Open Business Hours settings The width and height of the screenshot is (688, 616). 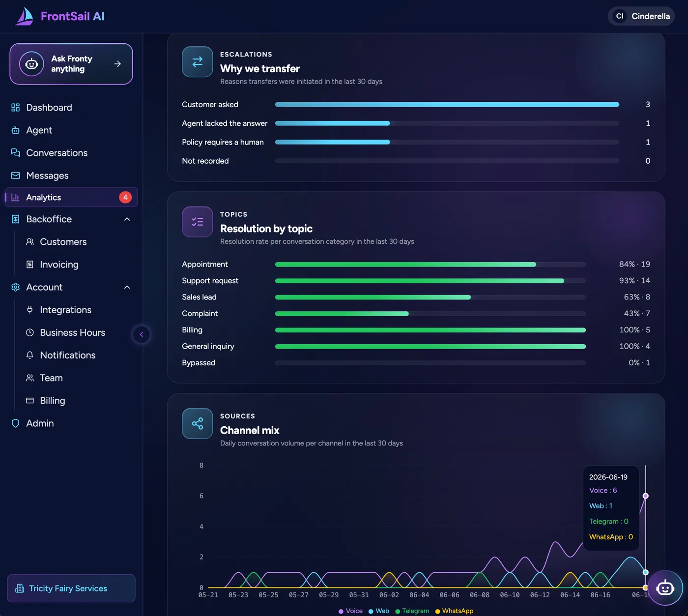coord(79,332)
